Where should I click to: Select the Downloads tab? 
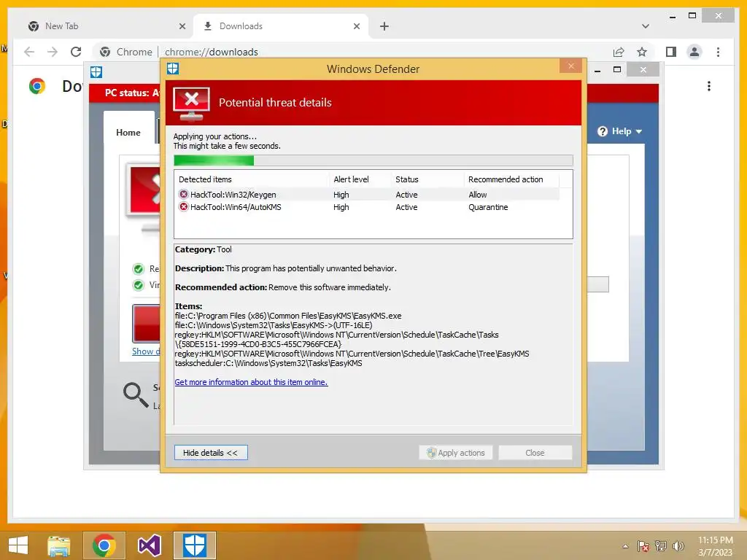[x=281, y=26]
